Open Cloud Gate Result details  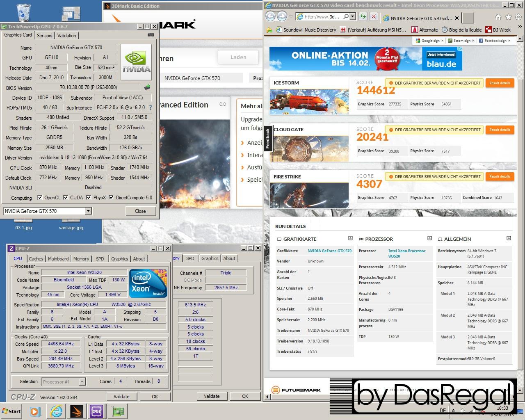pyautogui.click(x=500, y=130)
